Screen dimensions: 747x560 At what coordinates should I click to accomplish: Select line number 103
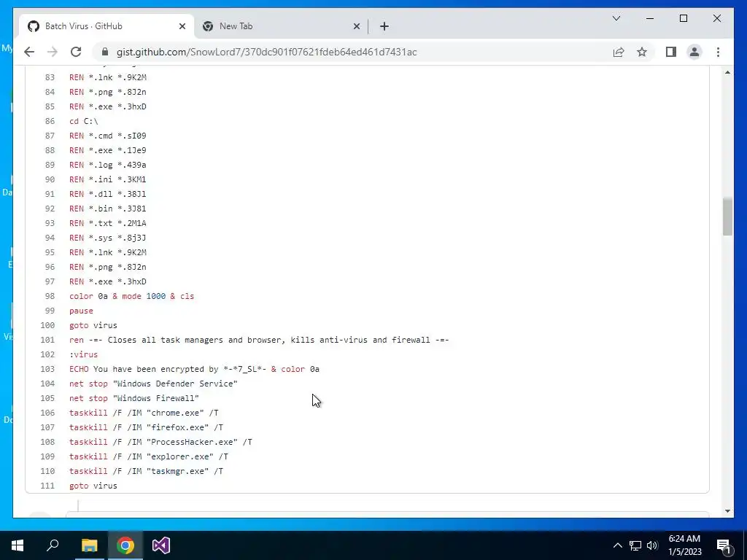tap(47, 369)
